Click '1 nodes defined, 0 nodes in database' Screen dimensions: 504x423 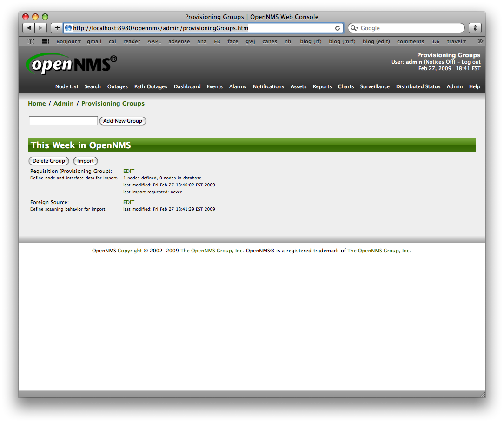pyautogui.click(x=162, y=178)
